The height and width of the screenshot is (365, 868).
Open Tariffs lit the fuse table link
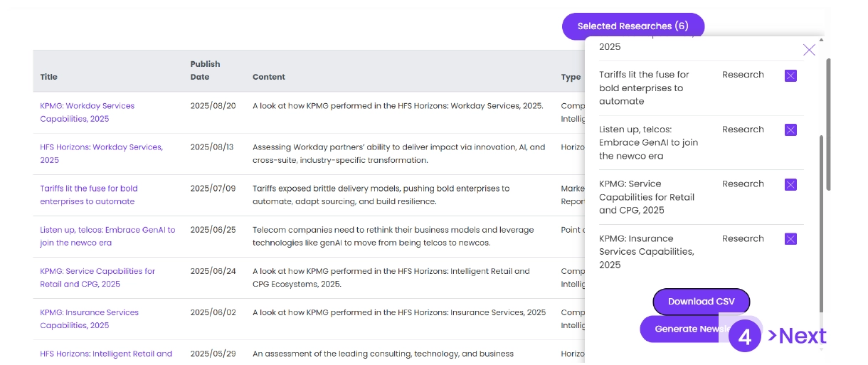89,195
